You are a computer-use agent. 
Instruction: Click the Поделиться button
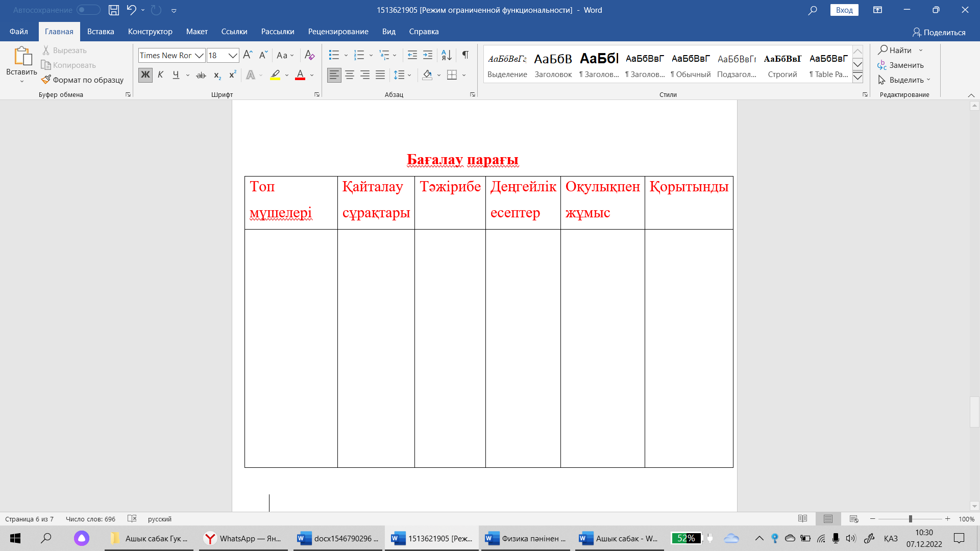click(x=939, y=32)
